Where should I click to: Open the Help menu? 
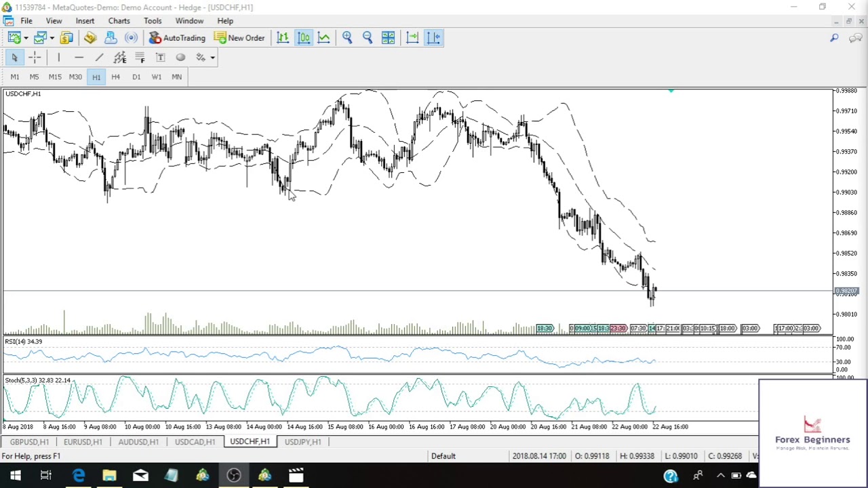(x=225, y=21)
